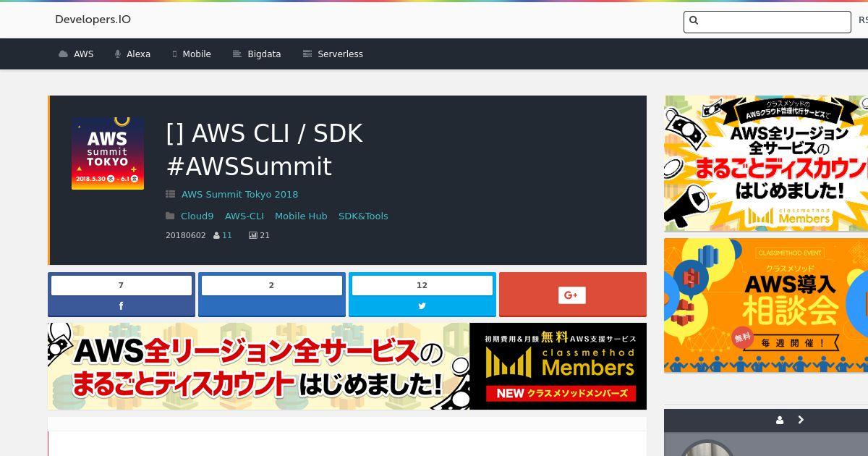
Task: Open the Mobile Hub category link
Action: click(301, 216)
